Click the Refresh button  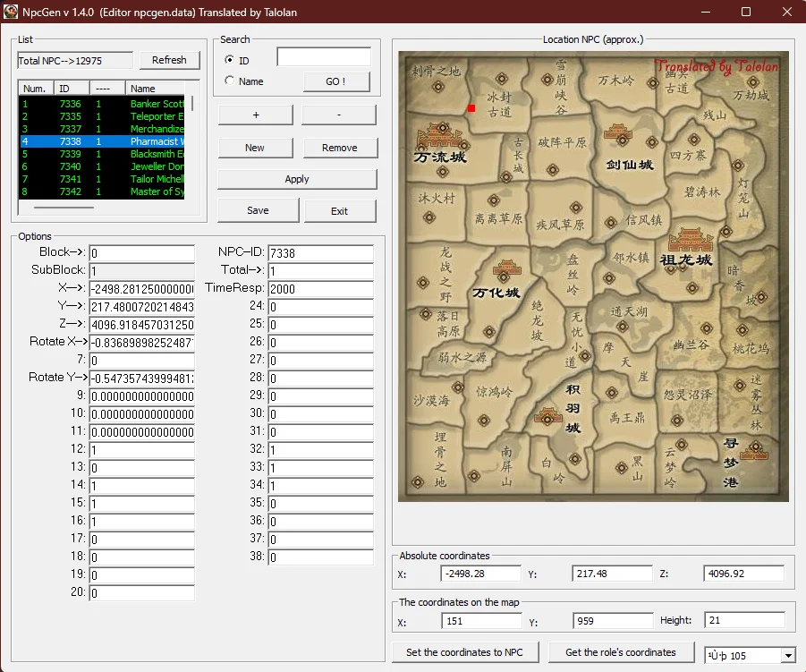[169, 60]
